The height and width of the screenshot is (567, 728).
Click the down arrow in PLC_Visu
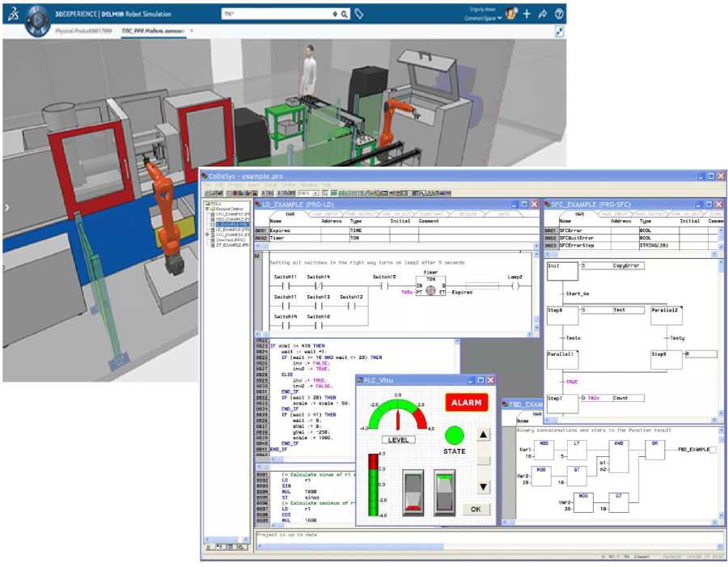(x=483, y=487)
